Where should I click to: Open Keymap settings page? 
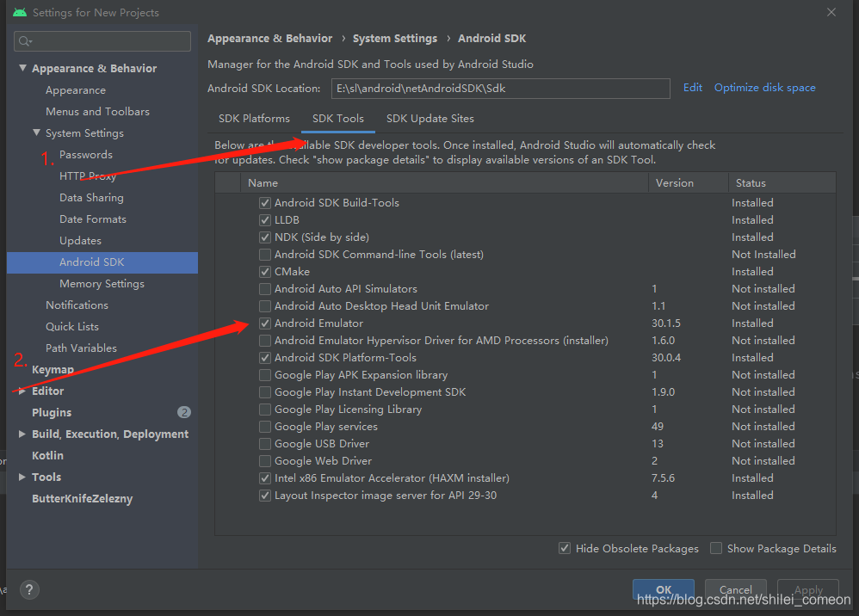[53, 370]
